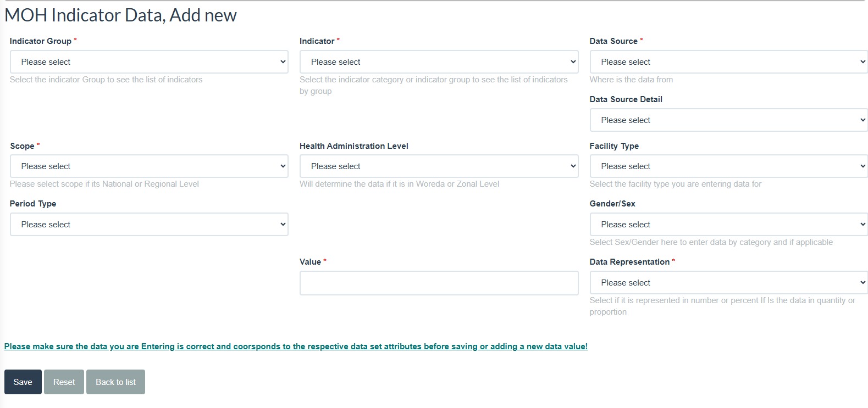Click inside the Value input field
This screenshot has height=408, width=868.
[x=438, y=283]
